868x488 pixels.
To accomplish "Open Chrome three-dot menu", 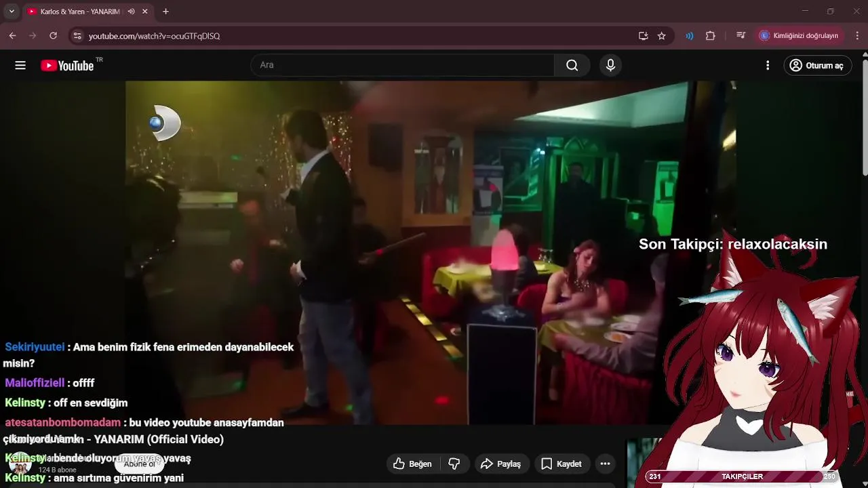I will (x=857, y=36).
